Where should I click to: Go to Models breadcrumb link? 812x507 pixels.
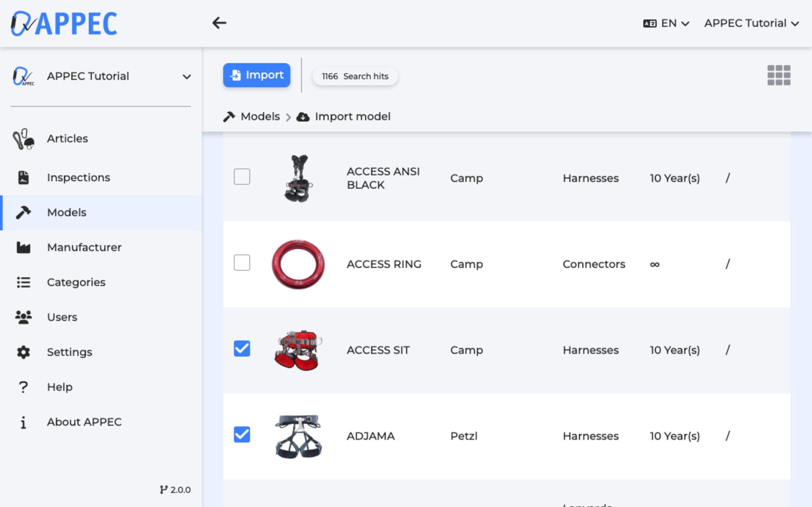click(260, 117)
